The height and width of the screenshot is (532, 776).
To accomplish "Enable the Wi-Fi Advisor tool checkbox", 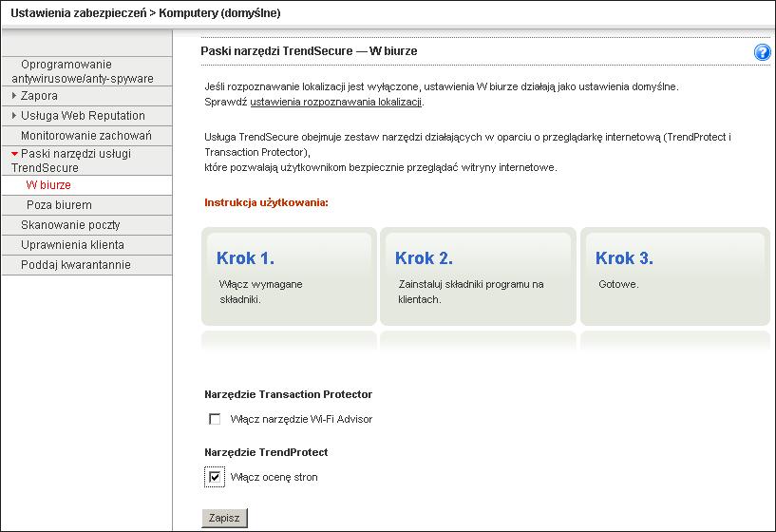I will pos(215,419).
